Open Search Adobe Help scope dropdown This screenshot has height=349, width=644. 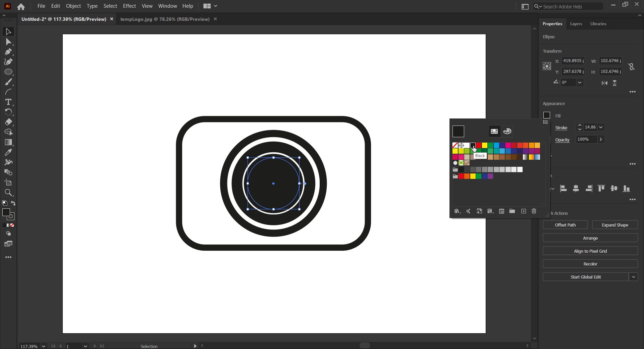tap(538, 6)
